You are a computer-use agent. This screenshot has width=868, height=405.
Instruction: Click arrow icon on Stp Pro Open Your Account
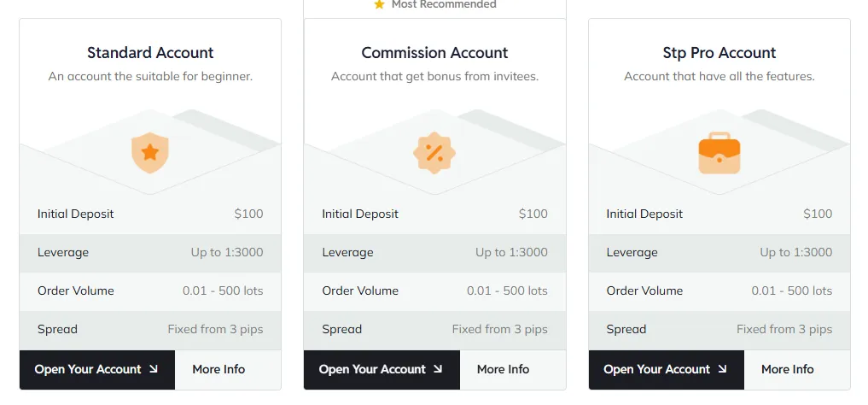click(722, 369)
